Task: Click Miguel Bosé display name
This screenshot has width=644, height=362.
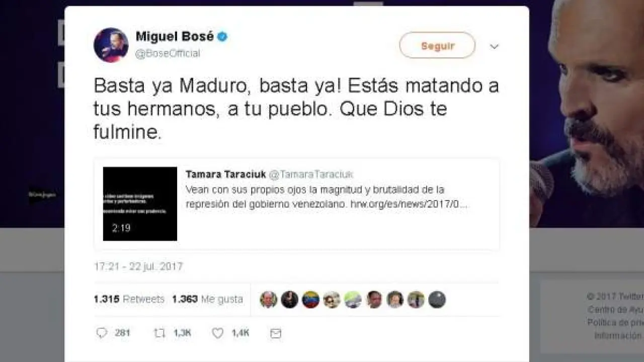Action: tap(175, 36)
